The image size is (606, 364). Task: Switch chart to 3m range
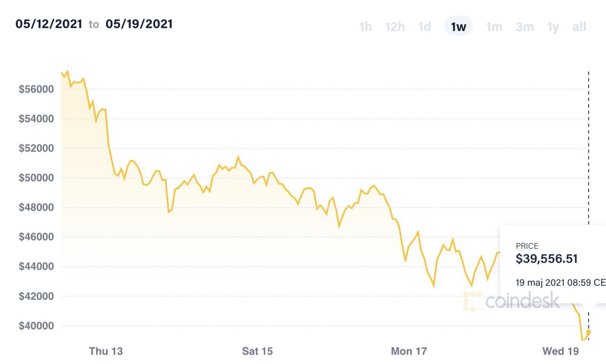(525, 27)
